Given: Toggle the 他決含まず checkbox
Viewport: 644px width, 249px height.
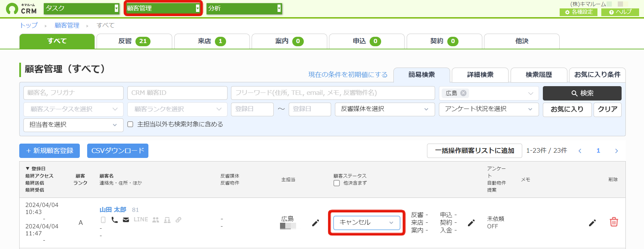Looking at the screenshot, I should tap(337, 183).
